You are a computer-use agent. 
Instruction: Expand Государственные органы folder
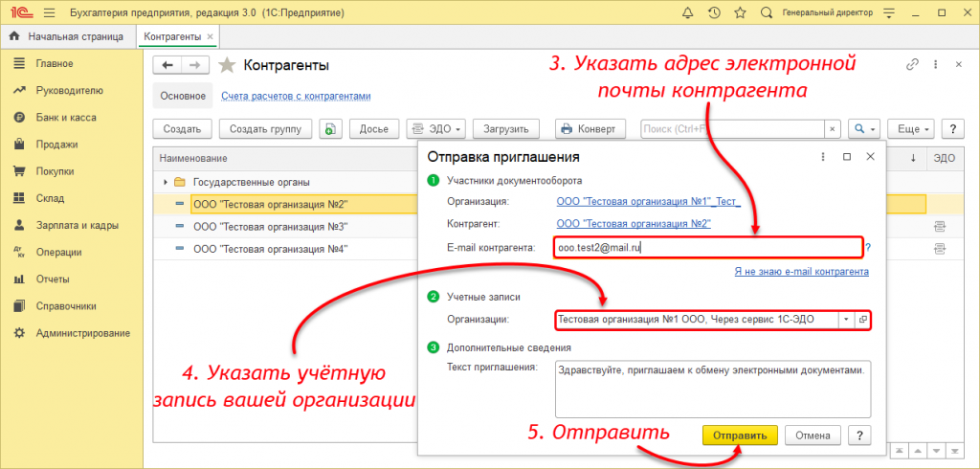point(166,182)
